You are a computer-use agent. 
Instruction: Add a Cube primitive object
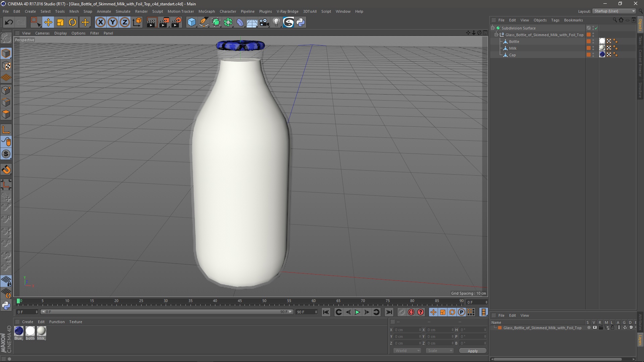click(192, 22)
